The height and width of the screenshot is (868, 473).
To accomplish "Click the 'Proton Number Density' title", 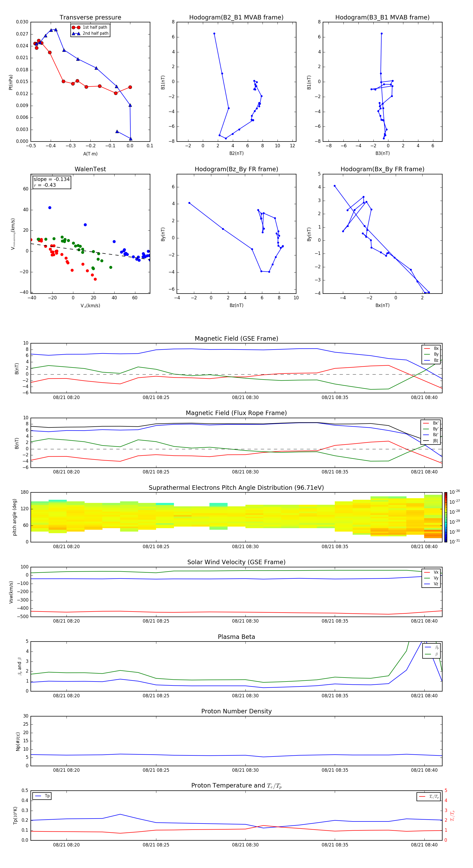I will pyautogui.click(x=236, y=711).
